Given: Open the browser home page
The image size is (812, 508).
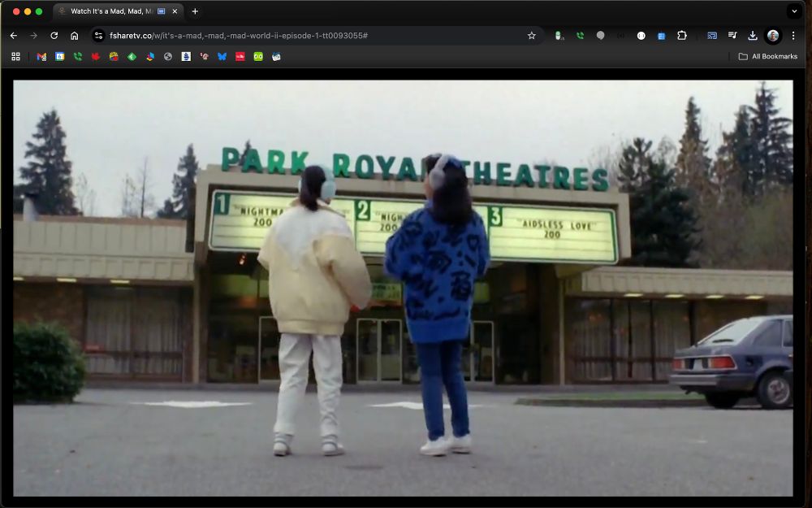Looking at the screenshot, I should (75, 36).
